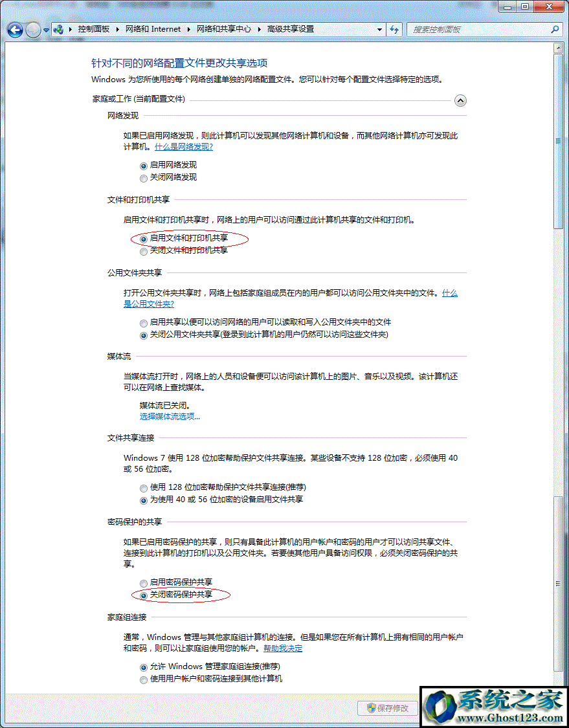Viewport: 569px width, 728px height.
Task: Open 什么是公用文件夹? help link
Action: [x=149, y=304]
